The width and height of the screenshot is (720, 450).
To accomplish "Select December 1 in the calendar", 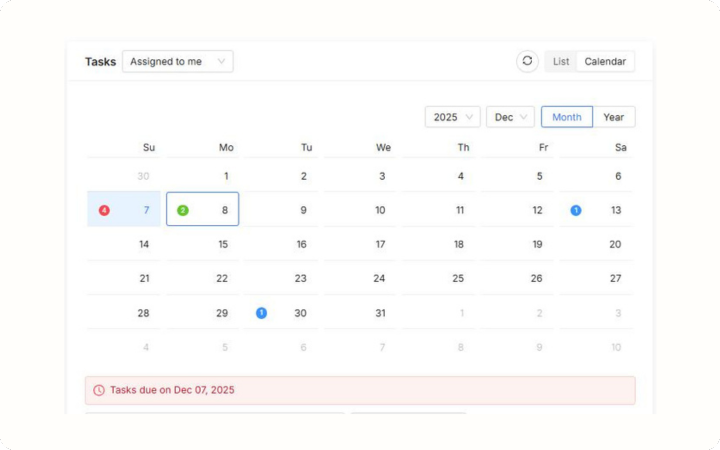I will point(202,175).
